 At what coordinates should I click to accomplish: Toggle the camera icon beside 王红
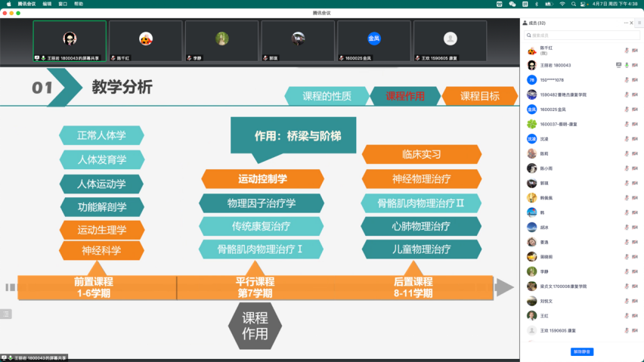[x=635, y=316]
